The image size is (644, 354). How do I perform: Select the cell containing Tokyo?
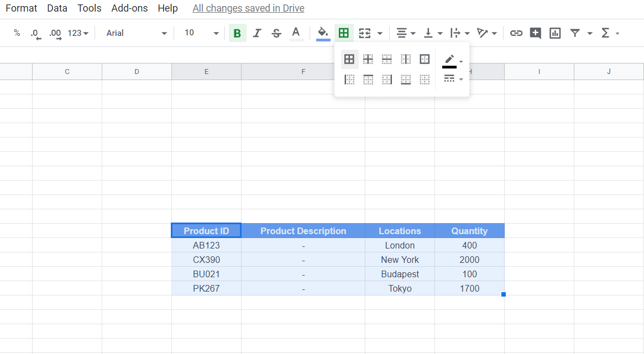400,288
